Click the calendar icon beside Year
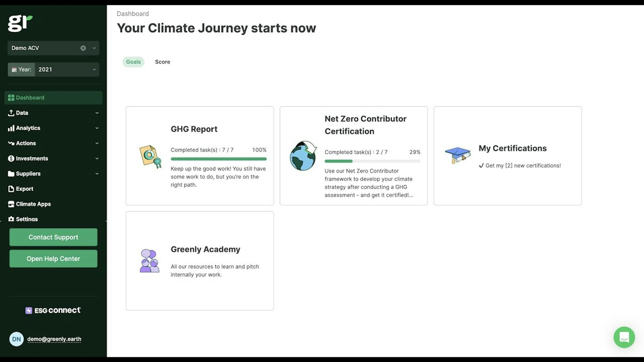The height and width of the screenshot is (362, 644). [x=14, y=69]
